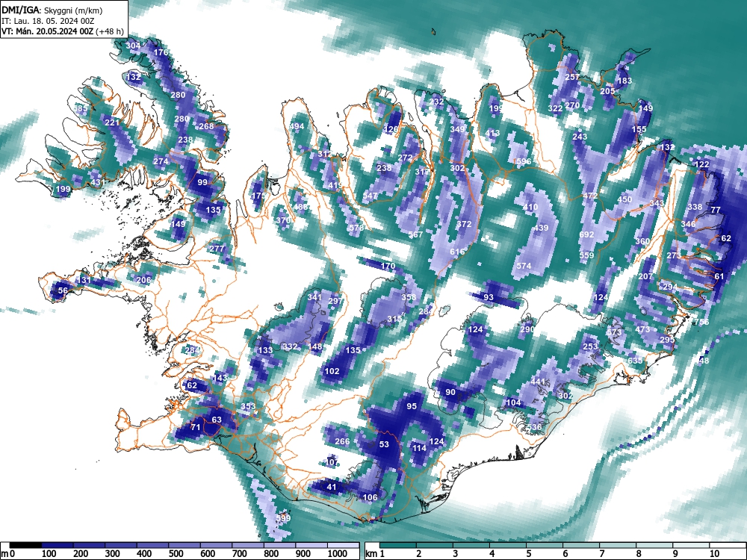Screen dimensions: 747x560
Task: Click the visibility value 473 on the map
Action: pos(642,329)
